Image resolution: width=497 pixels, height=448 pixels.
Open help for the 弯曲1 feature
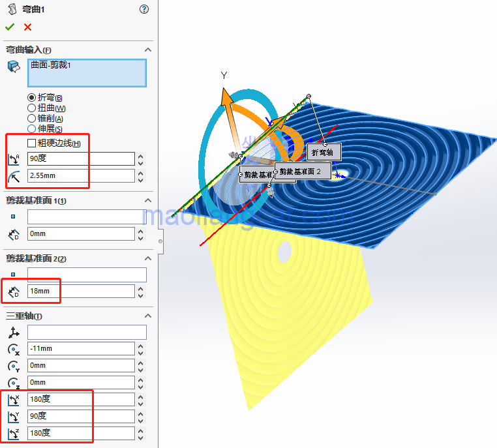tap(144, 9)
